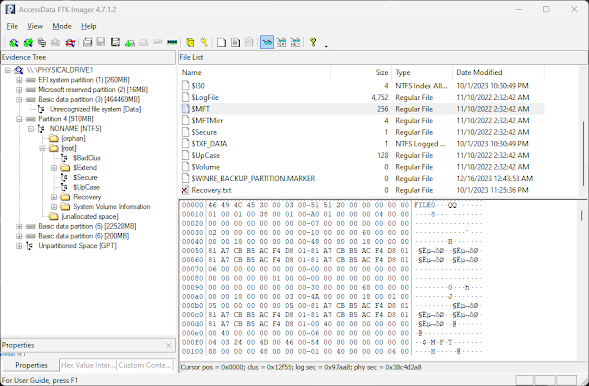Expand the EFI system partition (1) node
This screenshot has width=589, height=386.
point(19,80)
